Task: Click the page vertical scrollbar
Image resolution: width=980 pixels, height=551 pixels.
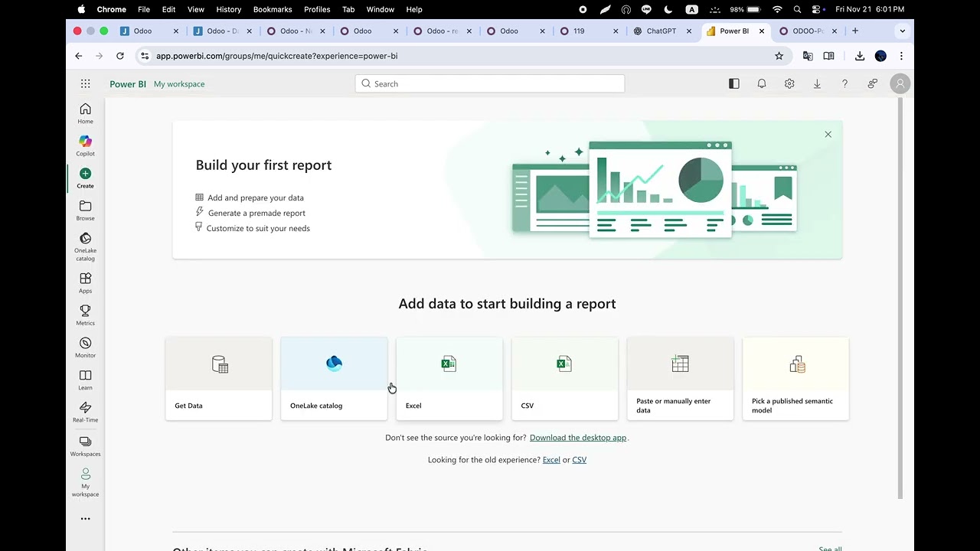Action: [x=900, y=298]
